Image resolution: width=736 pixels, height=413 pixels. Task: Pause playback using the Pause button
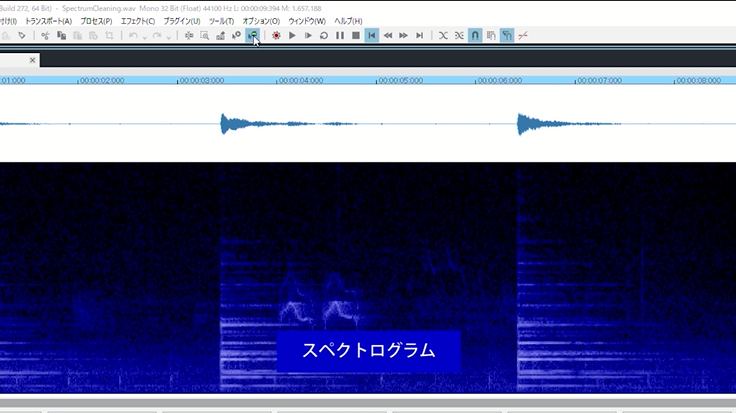pyautogui.click(x=340, y=35)
